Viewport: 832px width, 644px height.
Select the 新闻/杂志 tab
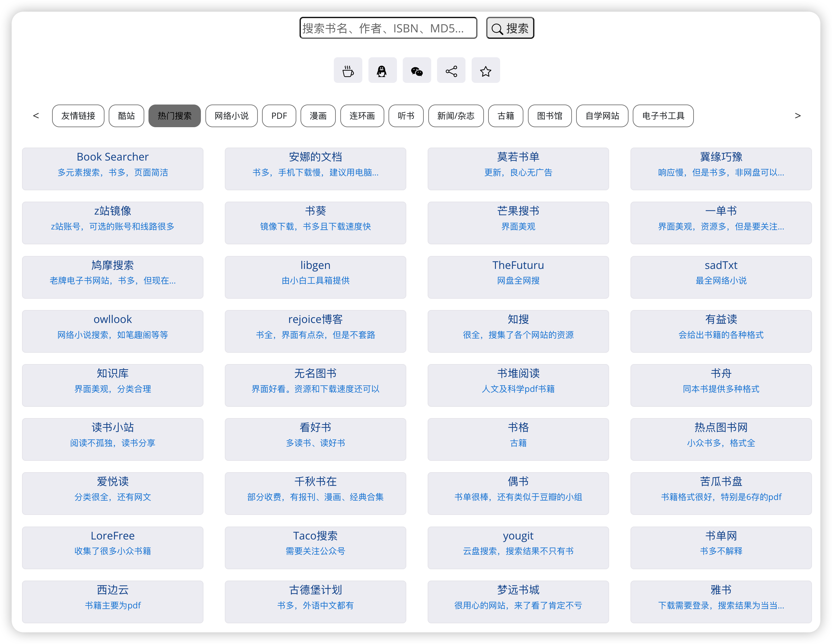point(456,116)
